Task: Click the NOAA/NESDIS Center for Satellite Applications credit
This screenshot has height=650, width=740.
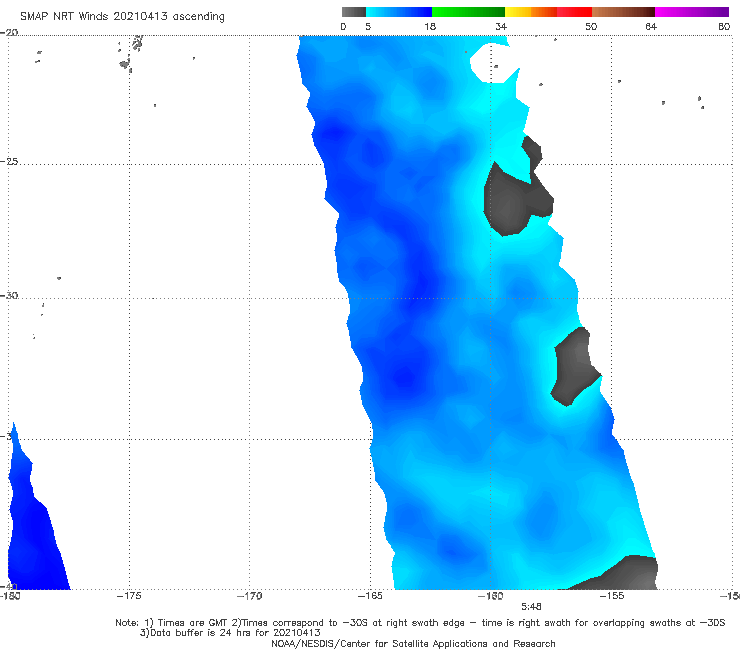Action: tap(413, 644)
